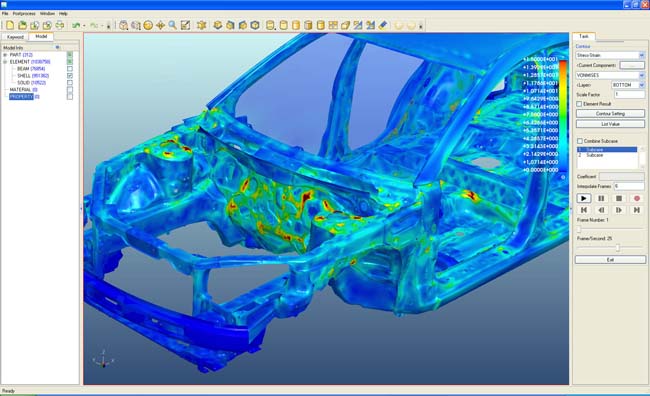The image size is (650, 396).
Task: Click the Frame Number slider
Action: [611, 229]
